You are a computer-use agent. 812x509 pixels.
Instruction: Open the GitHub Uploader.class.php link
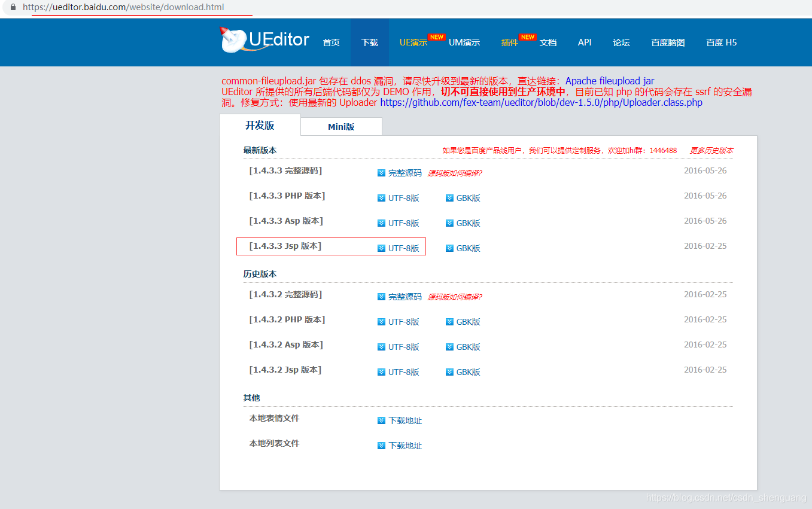tap(541, 102)
